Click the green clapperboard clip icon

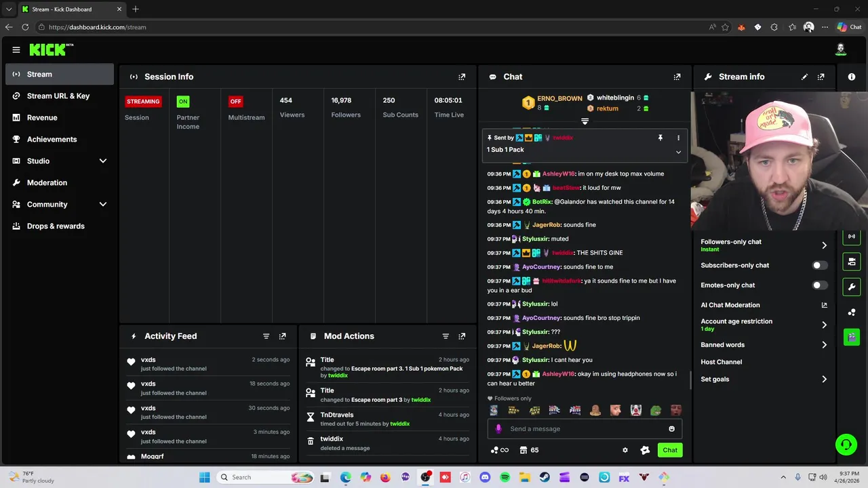tap(852, 337)
